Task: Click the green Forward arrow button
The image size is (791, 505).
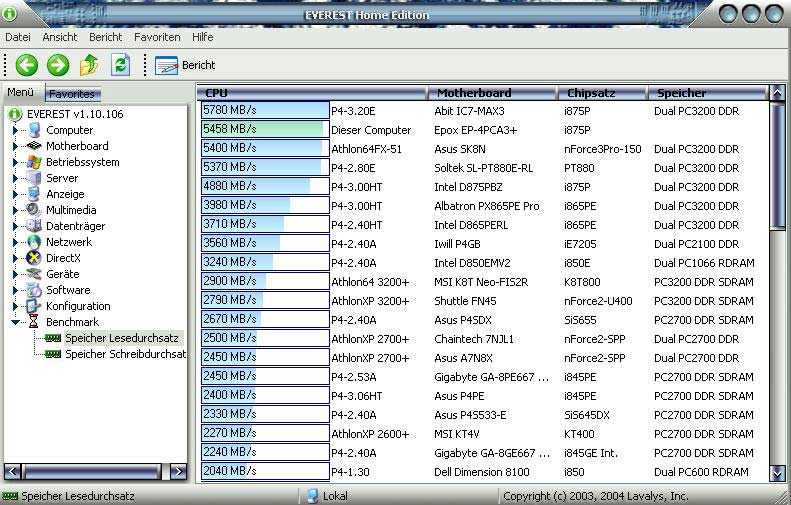Action: coord(58,65)
